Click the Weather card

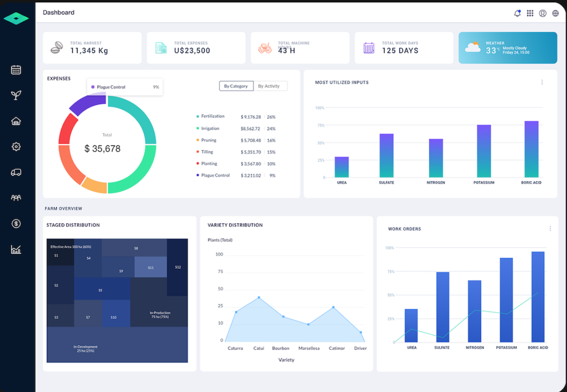(508, 48)
